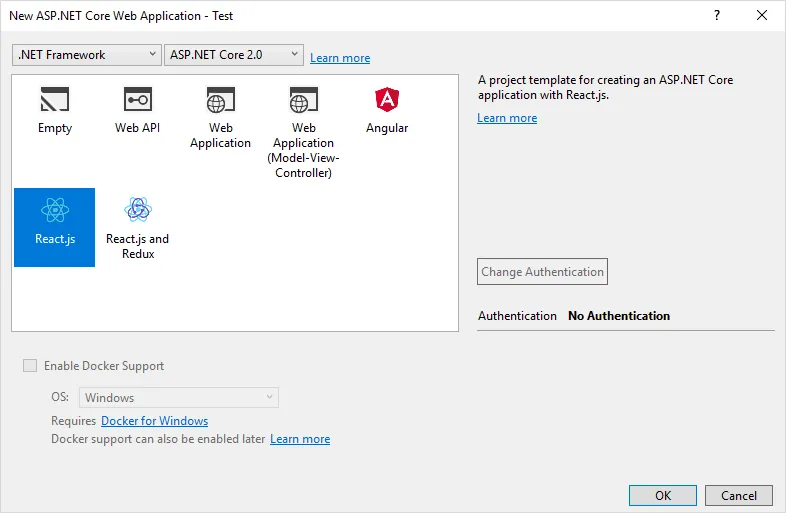The image size is (786, 513).
Task: Pick the Web Application template icon
Action: [x=220, y=100]
